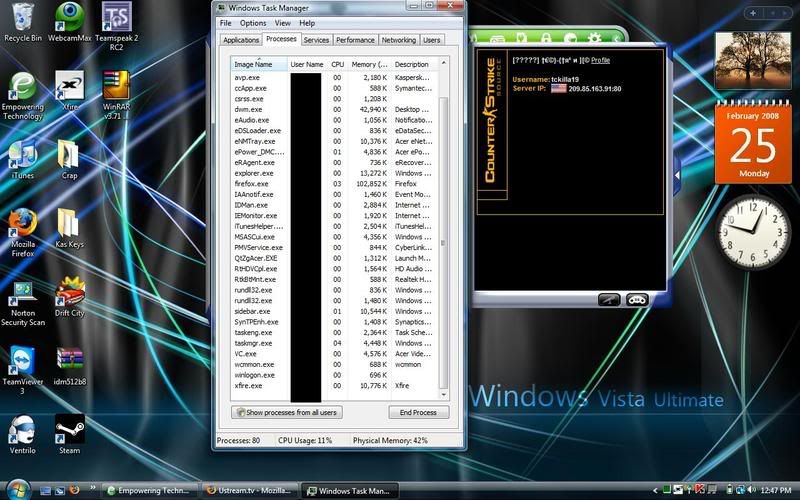
Task: Click the gear settings icon in Xfire toolbar
Action: pyautogui.click(x=594, y=38)
